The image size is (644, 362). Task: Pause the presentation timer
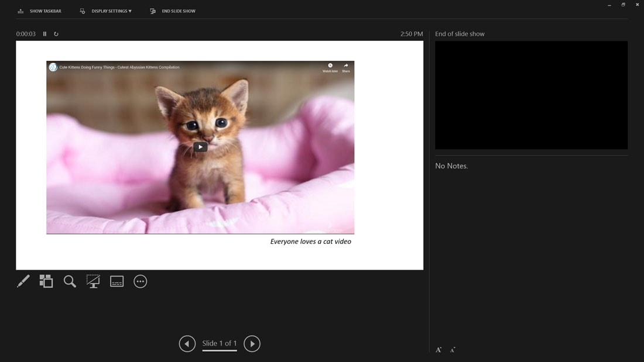(x=44, y=34)
